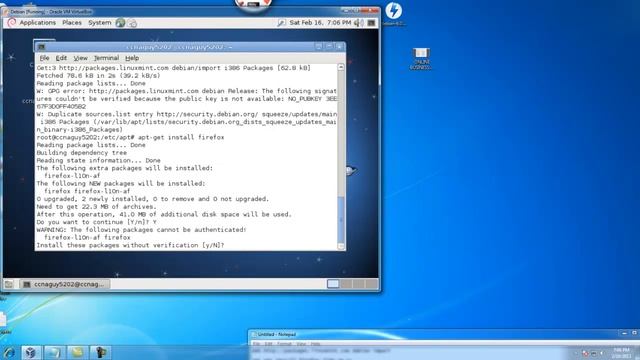Click the date and time Sat Feb 16
Screen dimensions: 640x360
(x=320, y=23)
